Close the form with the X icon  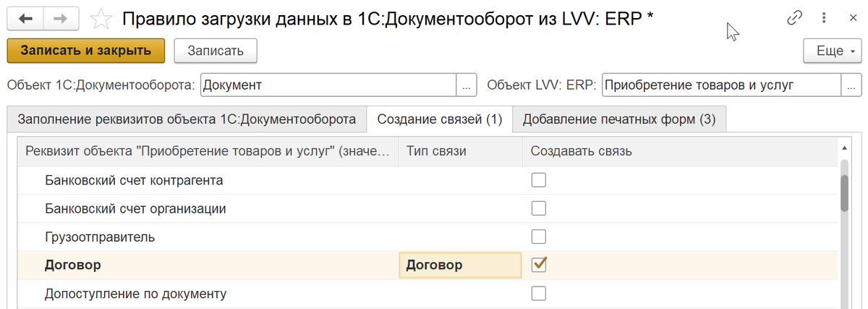point(851,18)
